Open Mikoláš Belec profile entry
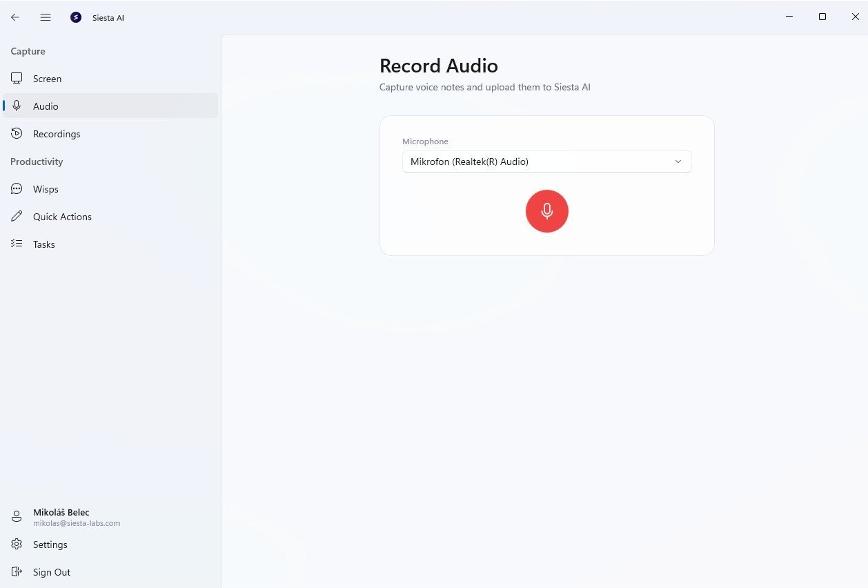 click(110, 517)
